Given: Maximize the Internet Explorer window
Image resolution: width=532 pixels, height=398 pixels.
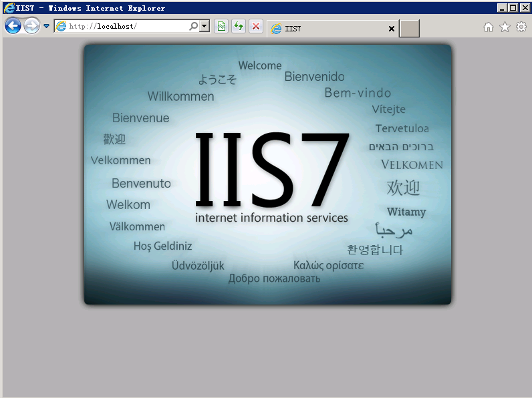Looking at the screenshot, I should 513,7.
